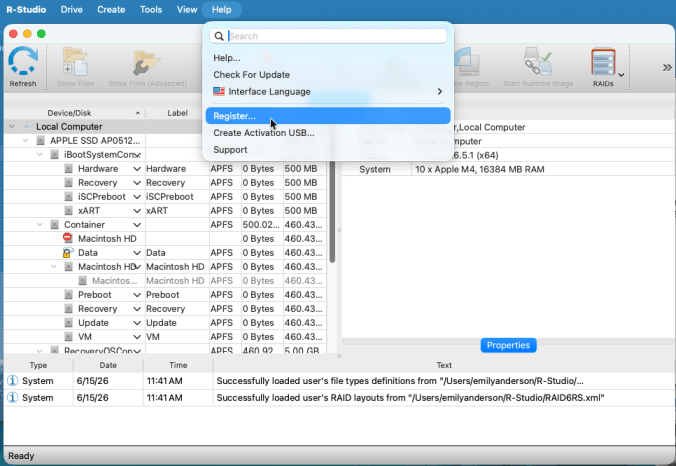Open the Drive menu in the menu bar
This screenshot has height=466, width=676.
72,9
